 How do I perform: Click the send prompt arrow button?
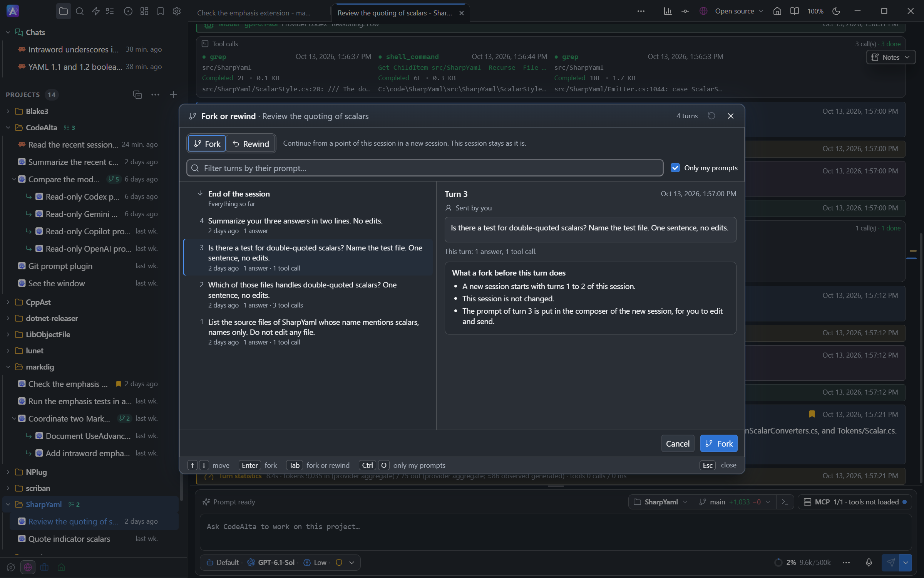pyautogui.click(x=891, y=563)
